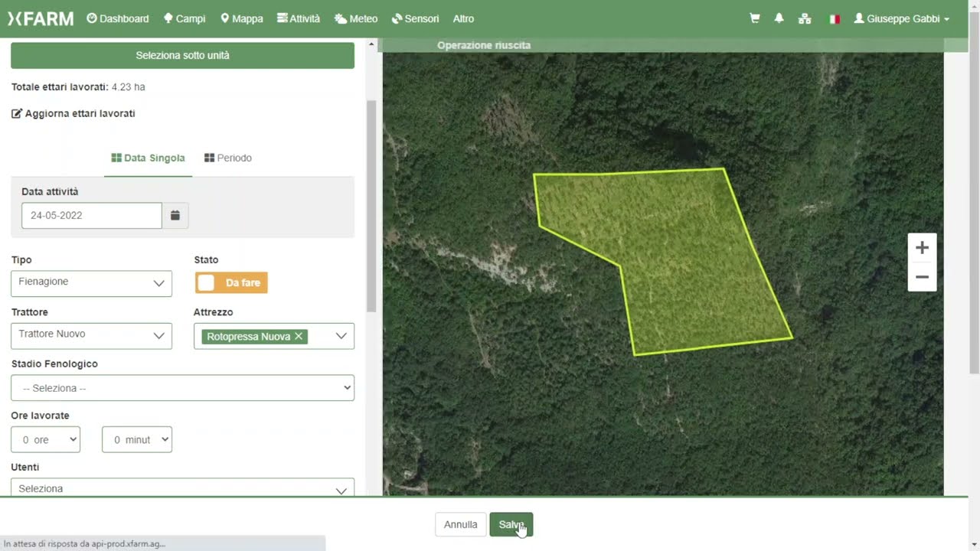Show notifications via the bell icon

point(779,18)
